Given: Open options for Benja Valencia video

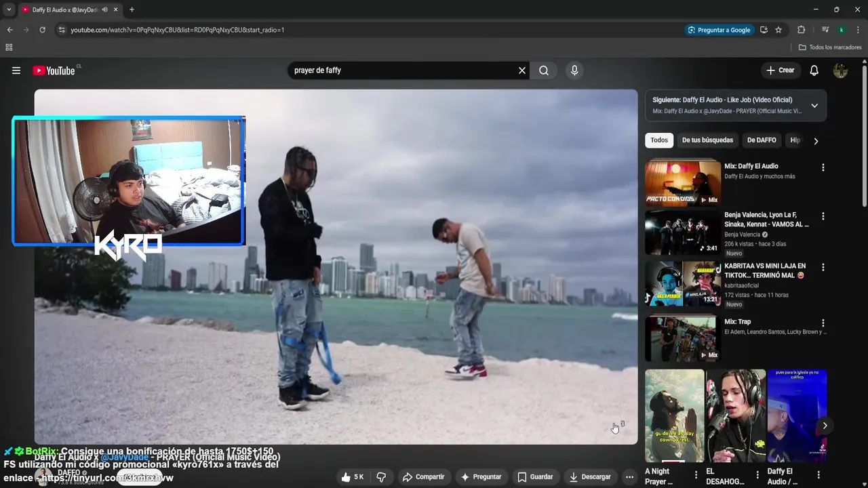Looking at the screenshot, I should tap(823, 216).
